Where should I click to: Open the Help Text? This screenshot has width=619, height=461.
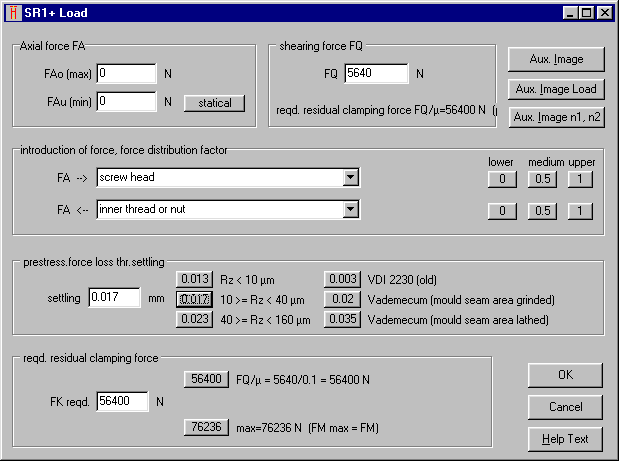tap(565, 439)
